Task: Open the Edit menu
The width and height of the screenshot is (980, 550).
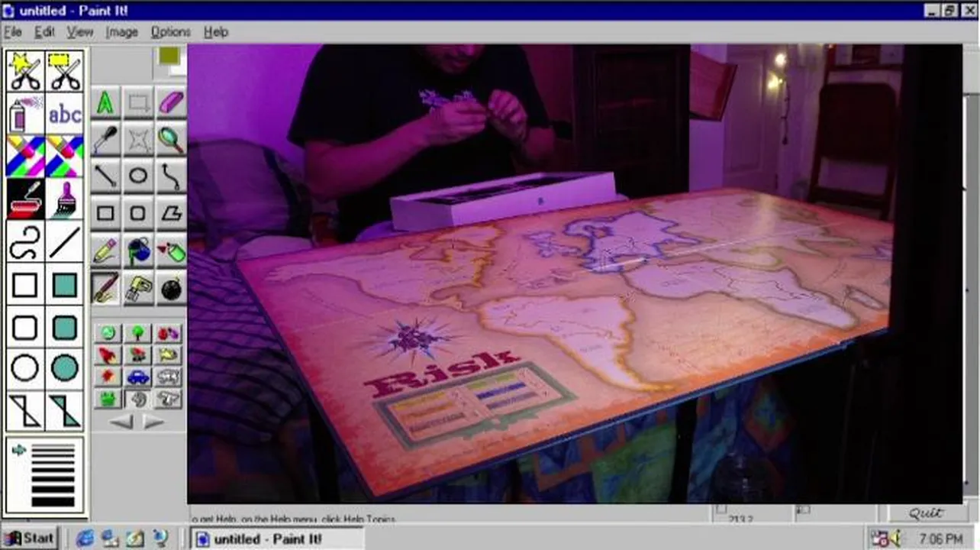Action: coord(44,32)
